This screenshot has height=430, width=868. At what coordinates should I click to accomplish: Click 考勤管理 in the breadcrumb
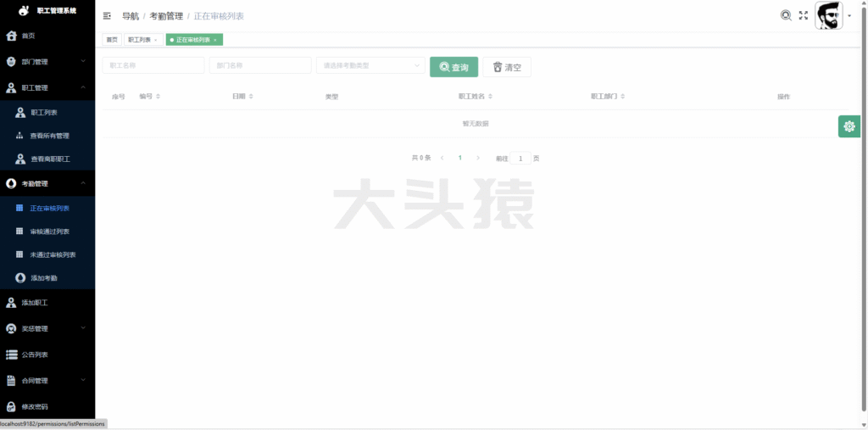point(166,16)
